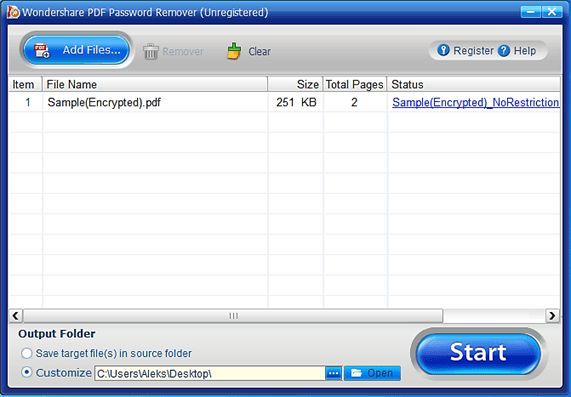Open the Sample(Encrypted)_NoRestriction status link
This screenshot has width=571, height=397.
click(476, 102)
